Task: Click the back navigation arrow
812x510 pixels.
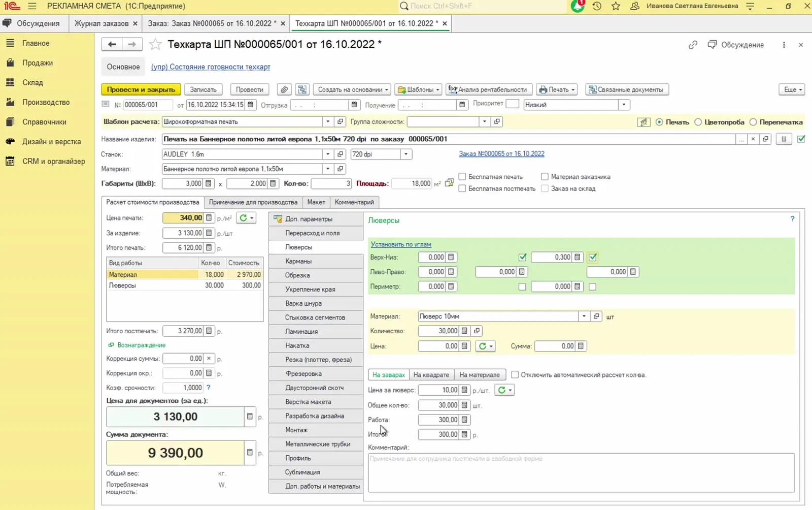Action: [x=112, y=44]
